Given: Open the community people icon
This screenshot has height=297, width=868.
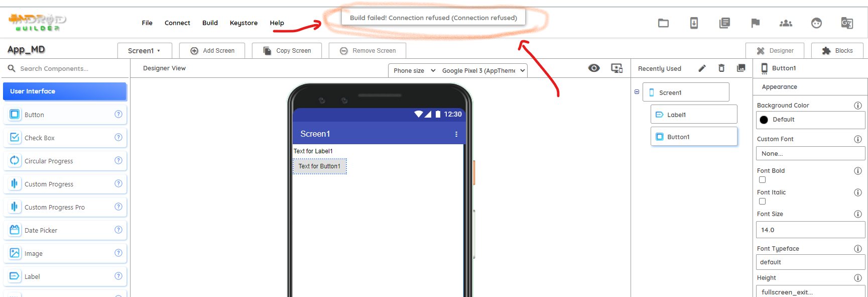Looking at the screenshot, I should tap(786, 23).
